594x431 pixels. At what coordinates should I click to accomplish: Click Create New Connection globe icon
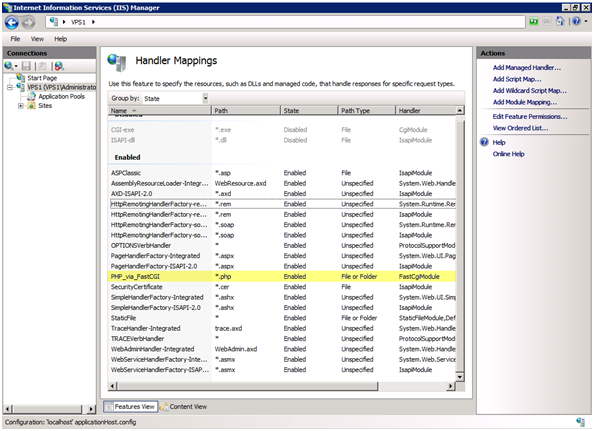[9, 66]
